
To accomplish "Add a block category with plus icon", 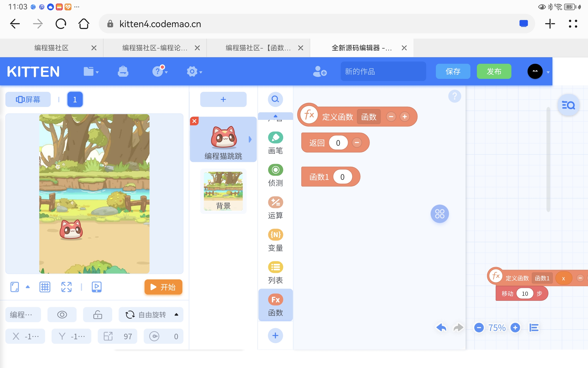I will (x=275, y=335).
